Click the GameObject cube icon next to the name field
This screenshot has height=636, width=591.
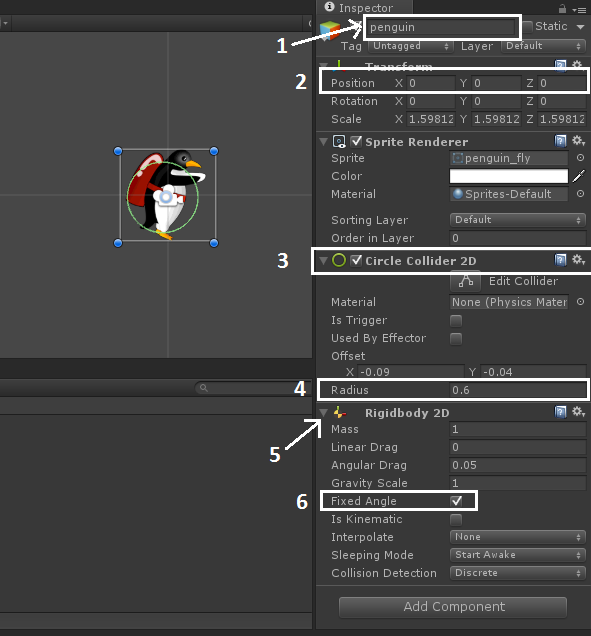click(330, 30)
